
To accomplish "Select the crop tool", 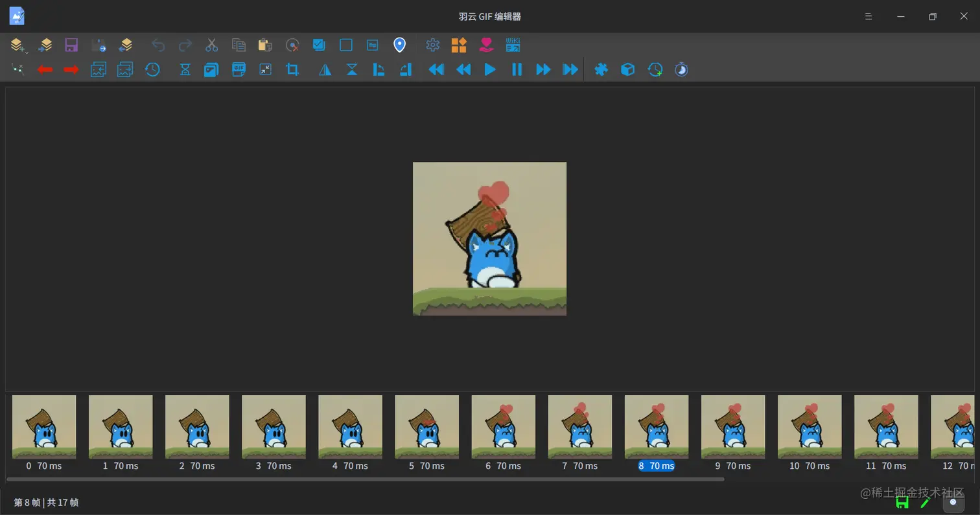I will pyautogui.click(x=292, y=69).
